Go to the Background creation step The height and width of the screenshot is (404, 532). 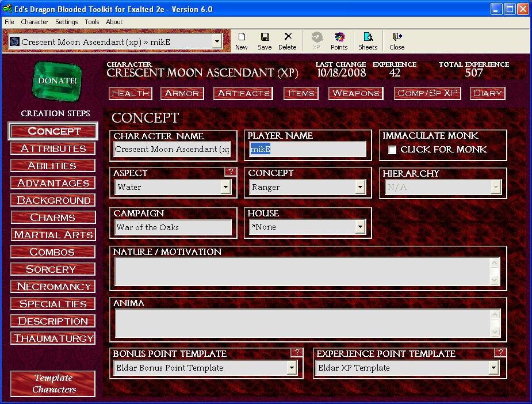(53, 200)
